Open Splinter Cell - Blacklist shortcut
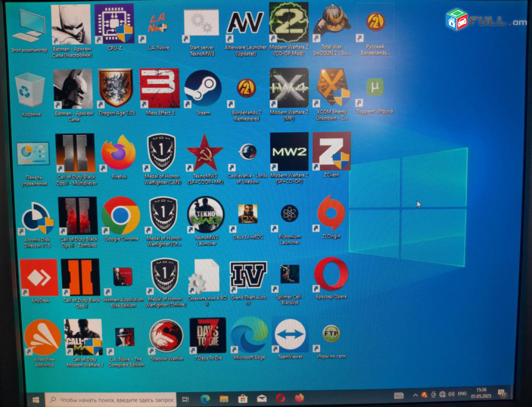Screen dimensions: 532x407 coord(290,274)
